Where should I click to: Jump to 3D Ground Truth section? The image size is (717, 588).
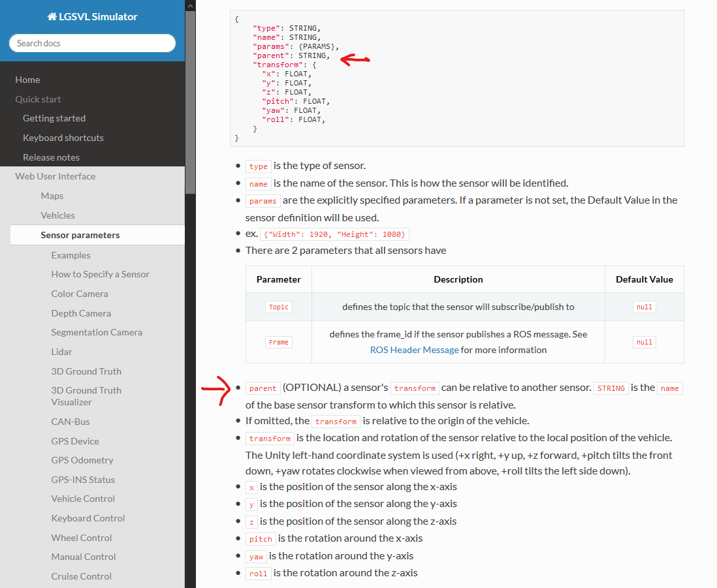pos(86,371)
